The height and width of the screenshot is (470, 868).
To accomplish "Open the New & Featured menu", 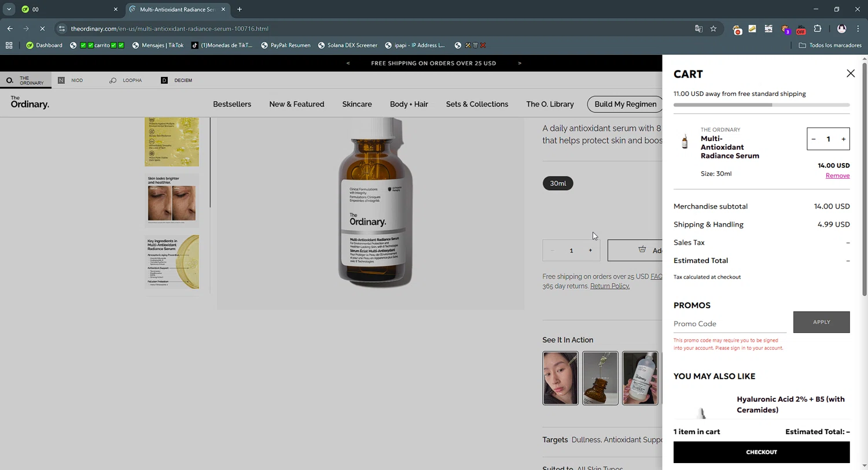I will (x=296, y=104).
